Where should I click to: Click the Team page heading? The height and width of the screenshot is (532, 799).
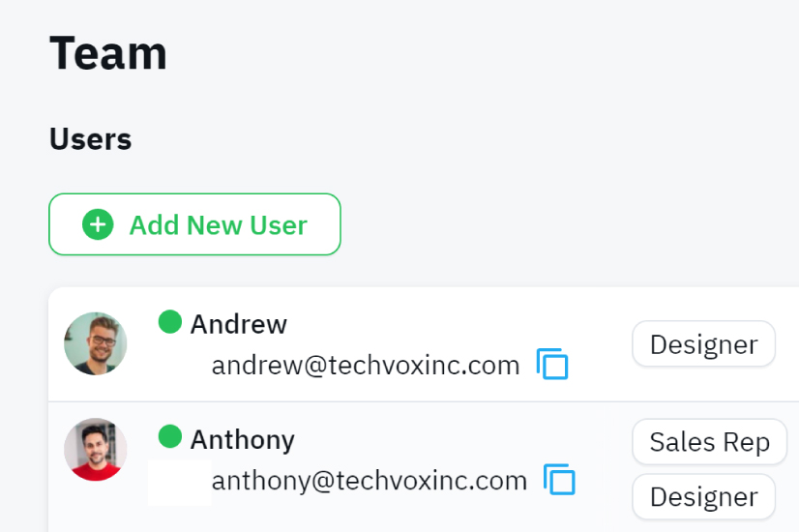point(108,52)
